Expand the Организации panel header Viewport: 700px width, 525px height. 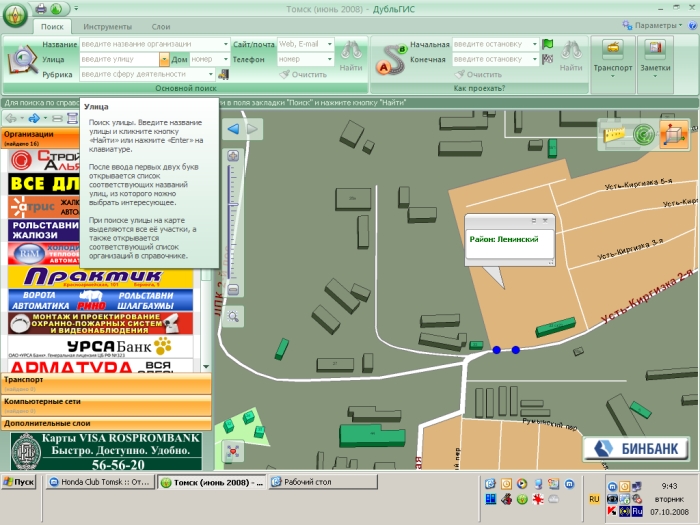[41, 138]
